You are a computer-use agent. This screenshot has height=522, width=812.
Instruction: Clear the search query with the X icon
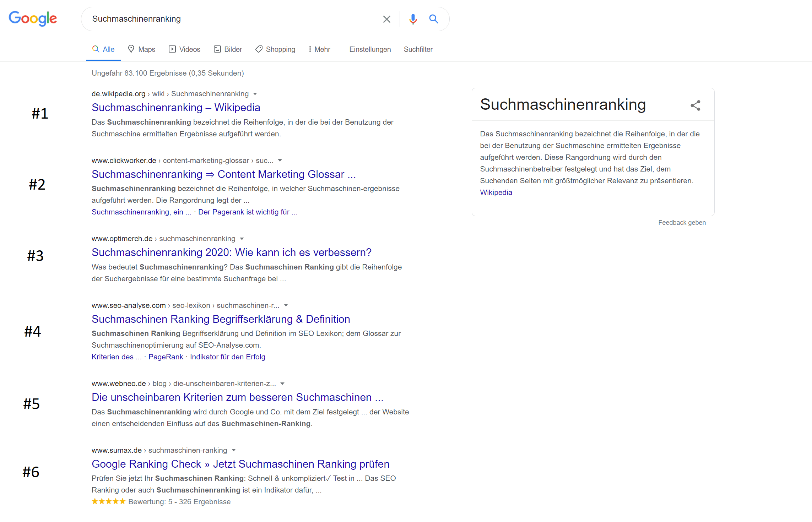click(386, 19)
